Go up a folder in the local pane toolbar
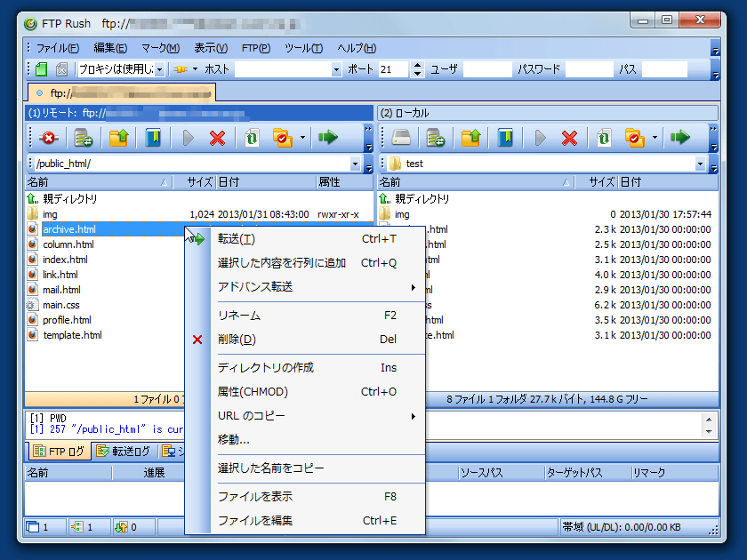Viewport: 747px width, 560px height. click(470, 138)
